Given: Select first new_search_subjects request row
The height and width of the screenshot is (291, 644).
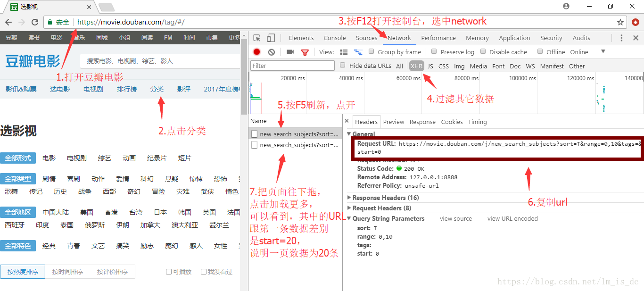Looking at the screenshot, I should [295, 134].
